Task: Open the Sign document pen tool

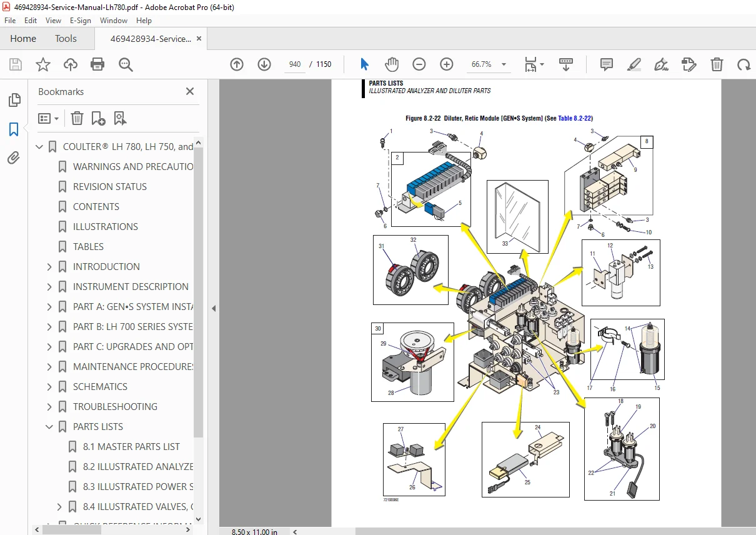Action: (x=661, y=64)
